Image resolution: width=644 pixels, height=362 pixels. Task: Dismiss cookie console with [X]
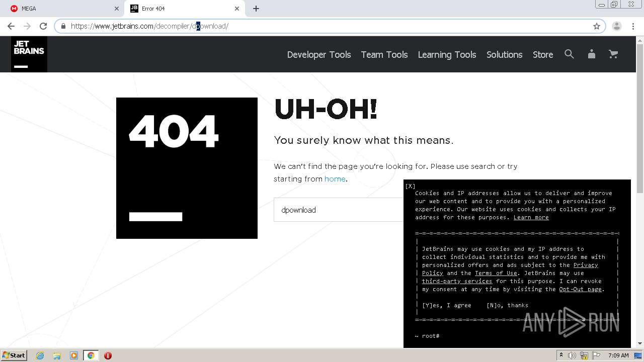tap(410, 186)
